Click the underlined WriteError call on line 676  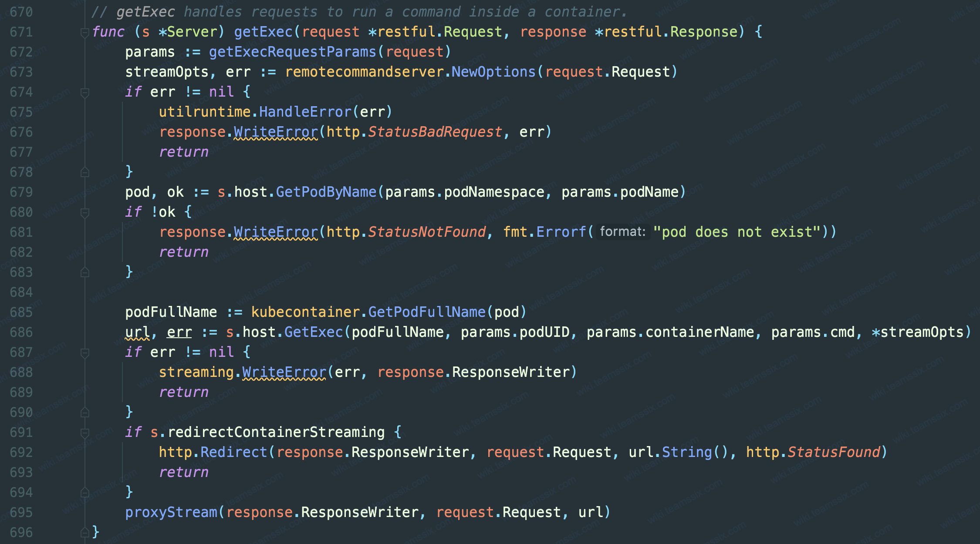point(276,132)
